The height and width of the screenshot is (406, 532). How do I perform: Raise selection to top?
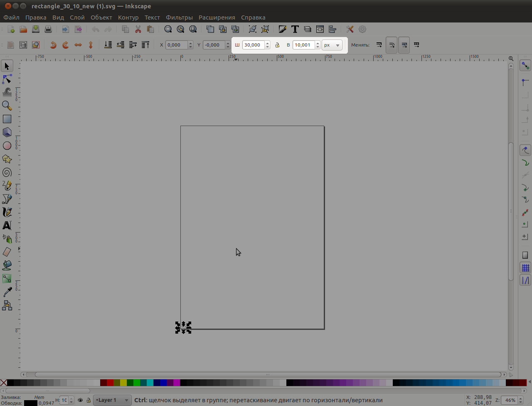coord(145,45)
